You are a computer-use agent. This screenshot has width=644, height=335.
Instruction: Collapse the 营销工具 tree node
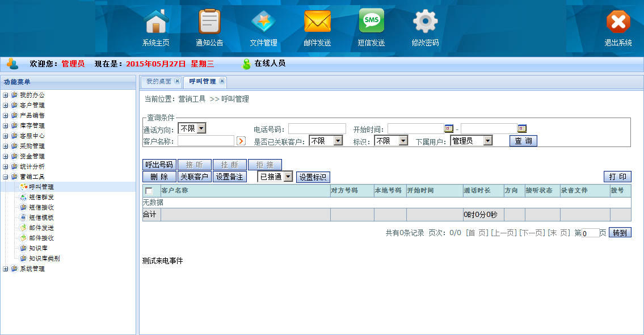5,177
